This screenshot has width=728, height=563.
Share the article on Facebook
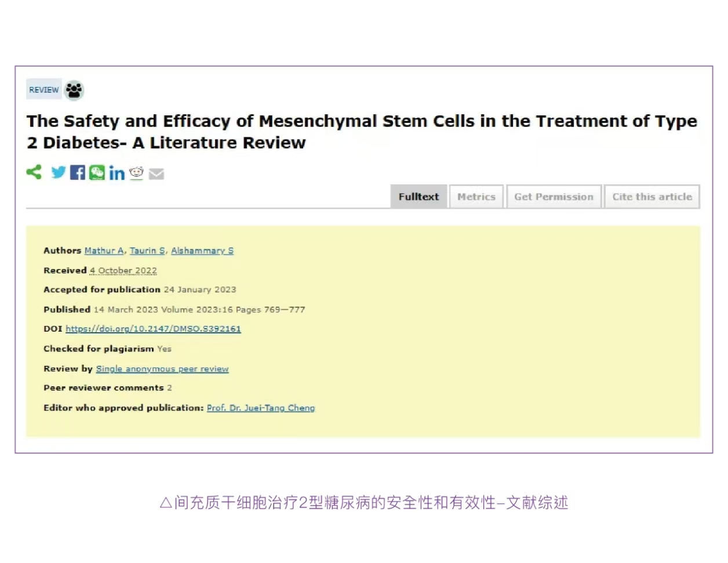(x=77, y=172)
